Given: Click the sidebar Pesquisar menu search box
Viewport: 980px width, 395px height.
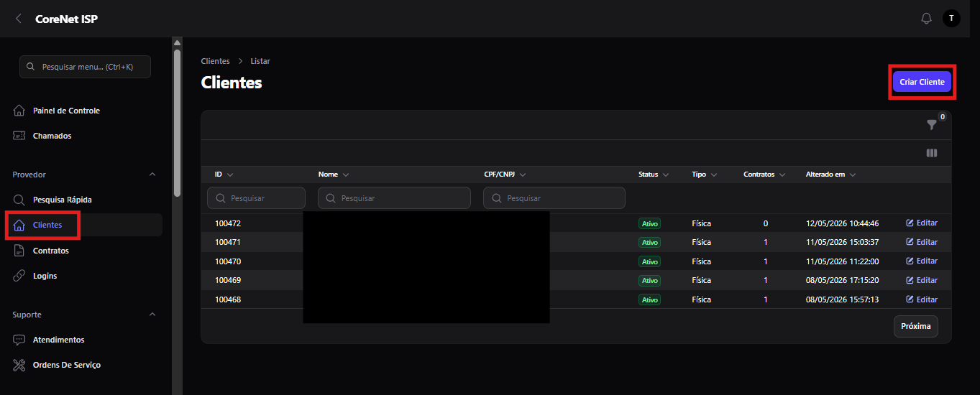Looking at the screenshot, I should 85,67.
